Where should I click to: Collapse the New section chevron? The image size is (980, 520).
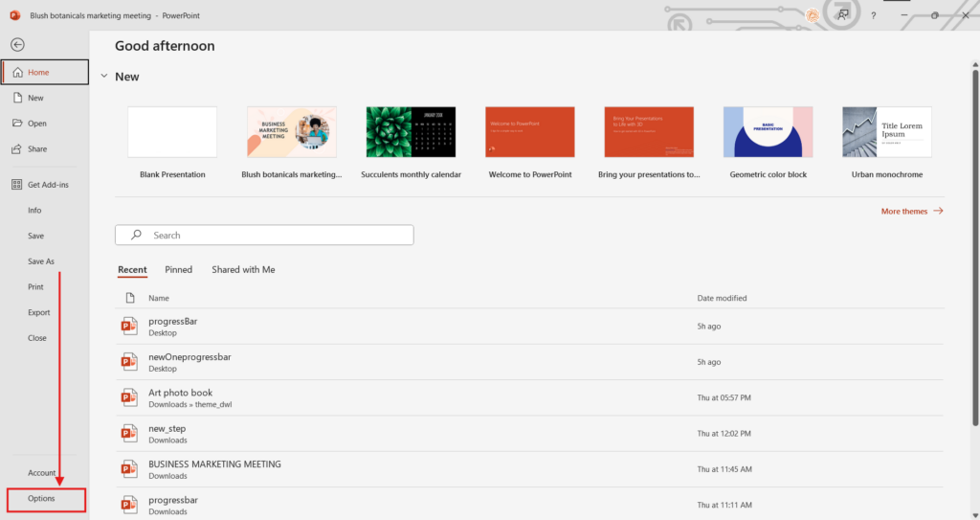click(x=102, y=77)
